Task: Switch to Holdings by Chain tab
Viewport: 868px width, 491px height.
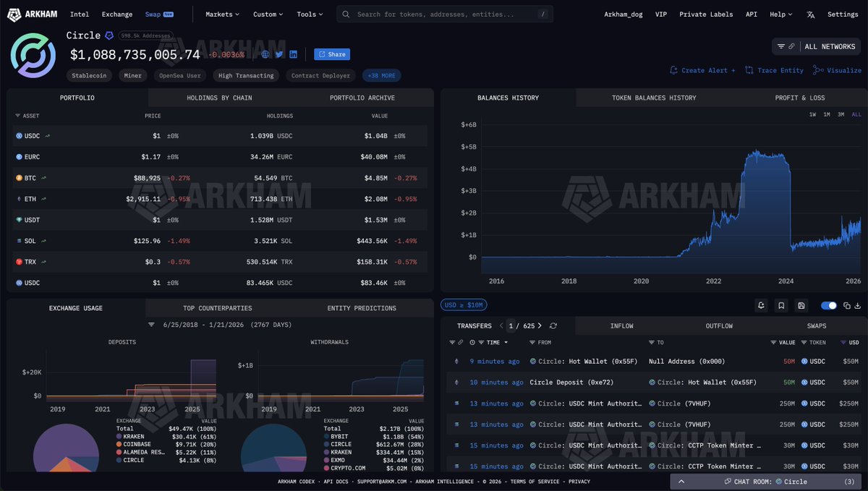Action: 219,98
